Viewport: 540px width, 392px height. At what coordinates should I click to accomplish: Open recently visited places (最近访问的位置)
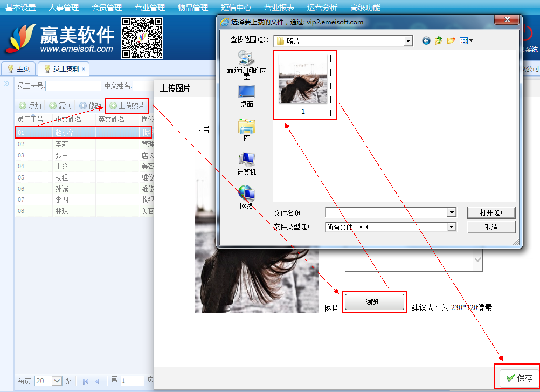pyautogui.click(x=246, y=63)
